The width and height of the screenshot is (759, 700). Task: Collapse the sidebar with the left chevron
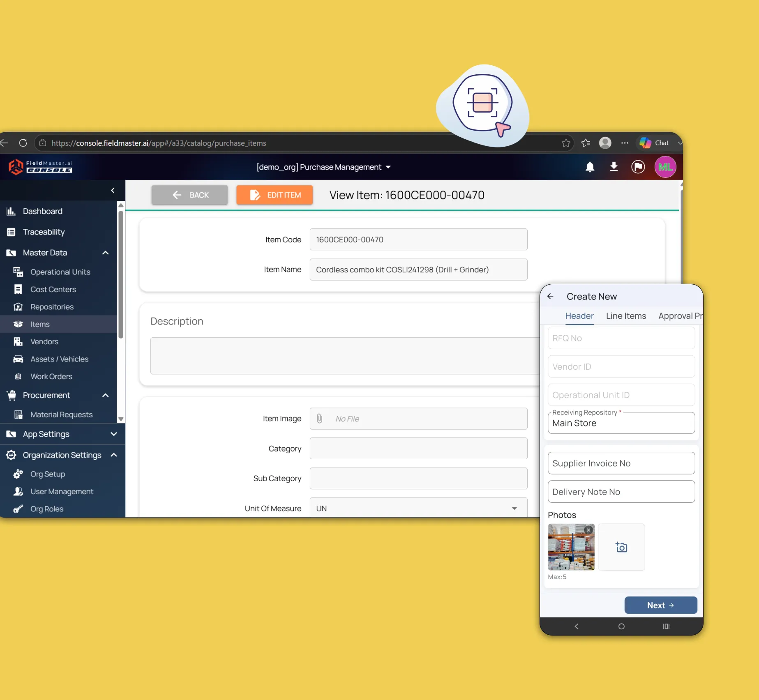[113, 190]
